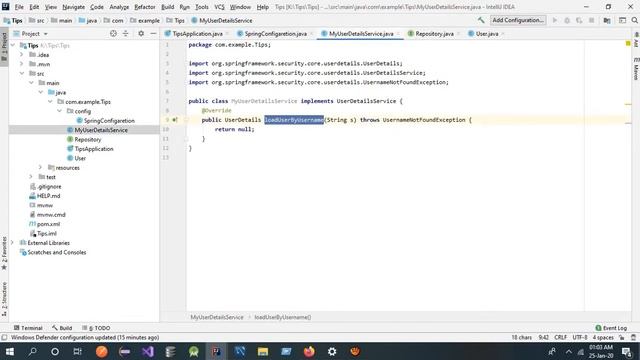Expand External Libraries node

pos(13,243)
